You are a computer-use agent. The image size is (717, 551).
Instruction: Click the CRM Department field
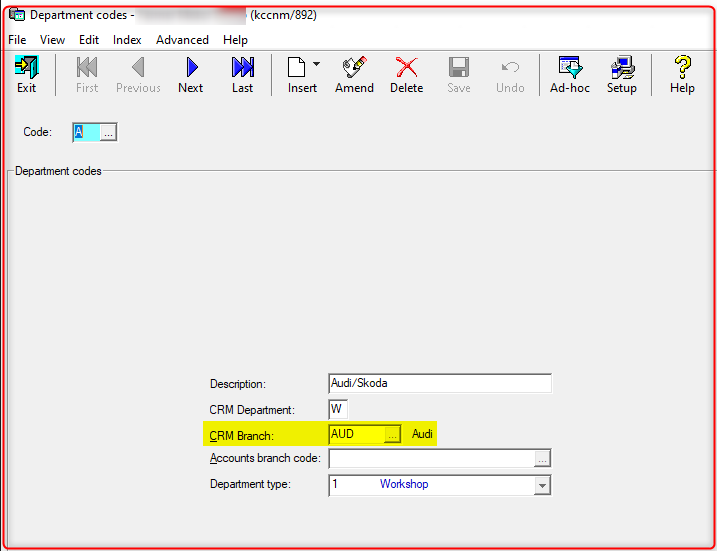[x=338, y=409]
